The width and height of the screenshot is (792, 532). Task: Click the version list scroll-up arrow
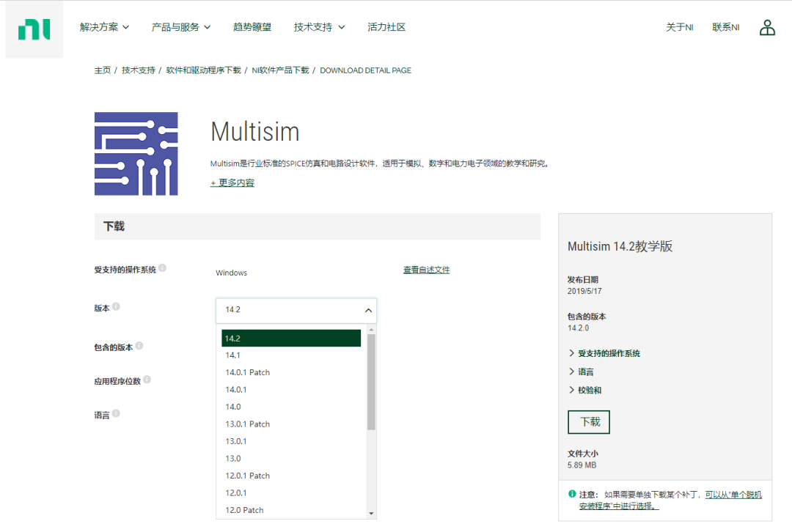[371, 330]
